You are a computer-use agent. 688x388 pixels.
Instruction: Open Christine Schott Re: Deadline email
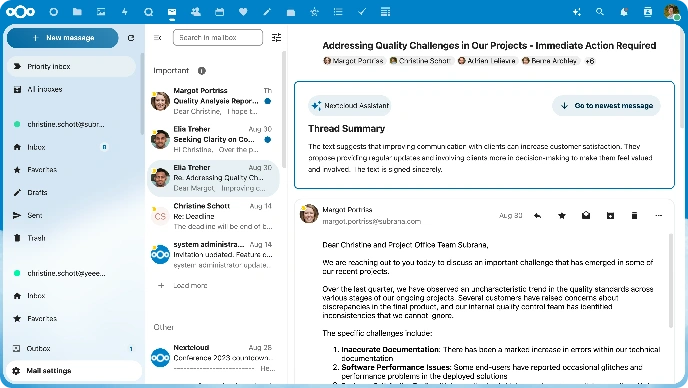[x=213, y=216]
